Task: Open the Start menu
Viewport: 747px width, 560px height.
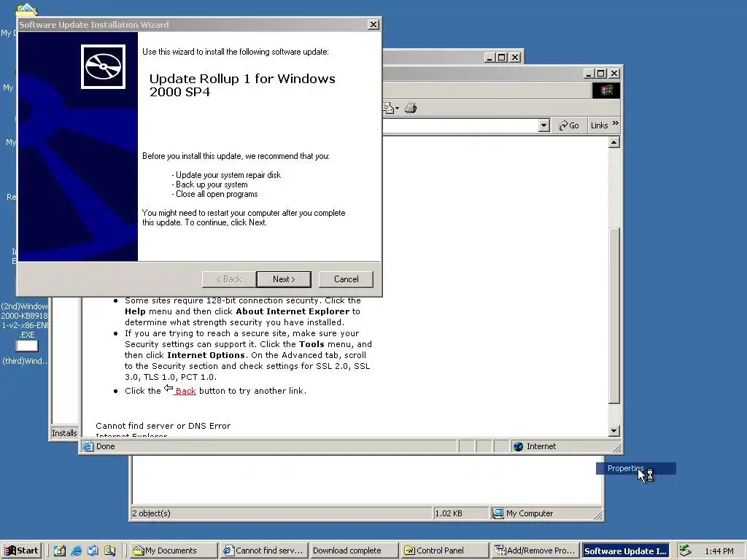Action: point(21,551)
